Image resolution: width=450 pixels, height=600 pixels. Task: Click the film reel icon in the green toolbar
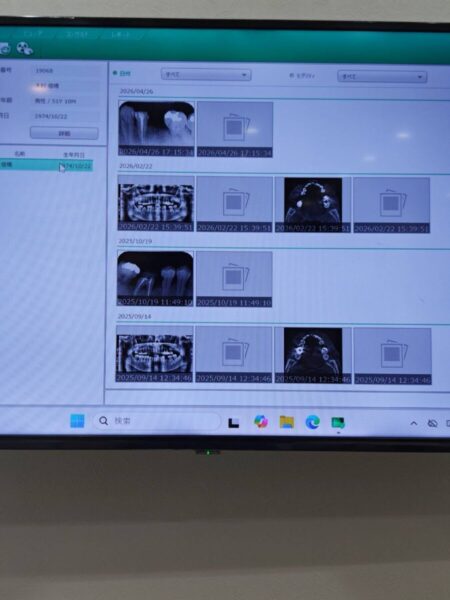click(x=24, y=49)
